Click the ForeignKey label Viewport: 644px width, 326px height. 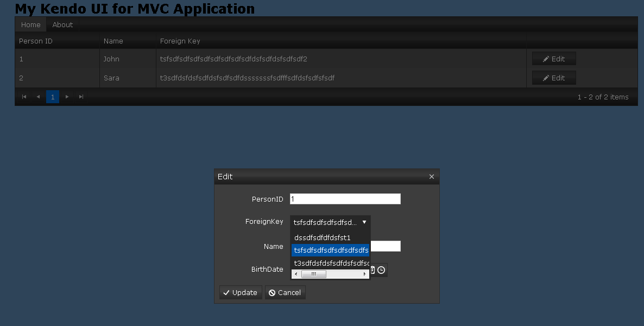click(x=264, y=222)
